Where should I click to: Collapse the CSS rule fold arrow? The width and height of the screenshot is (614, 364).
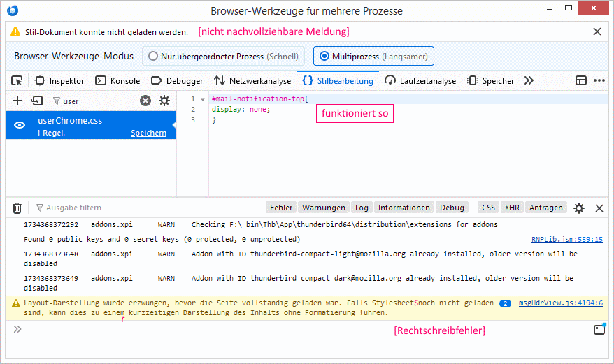click(203, 99)
